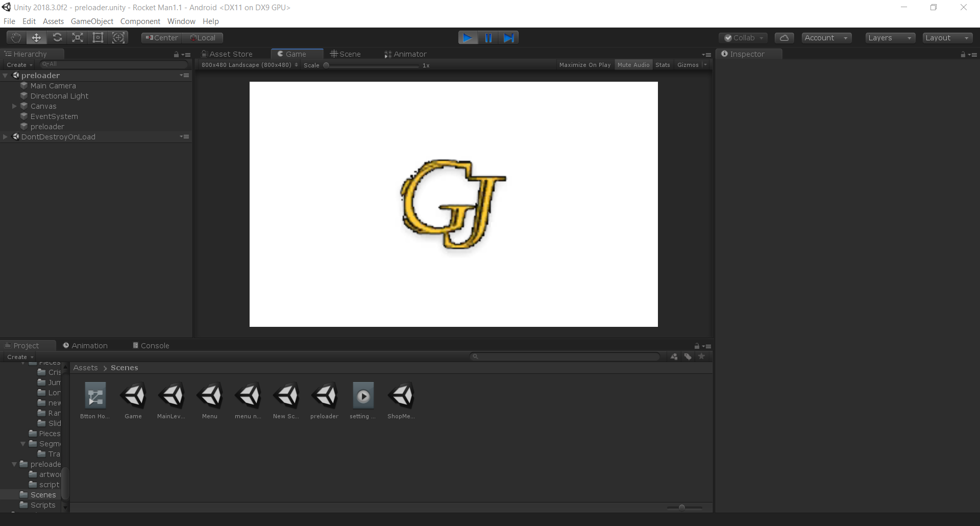
Task: Expand the Canvas hierarchy item
Action: 14,106
